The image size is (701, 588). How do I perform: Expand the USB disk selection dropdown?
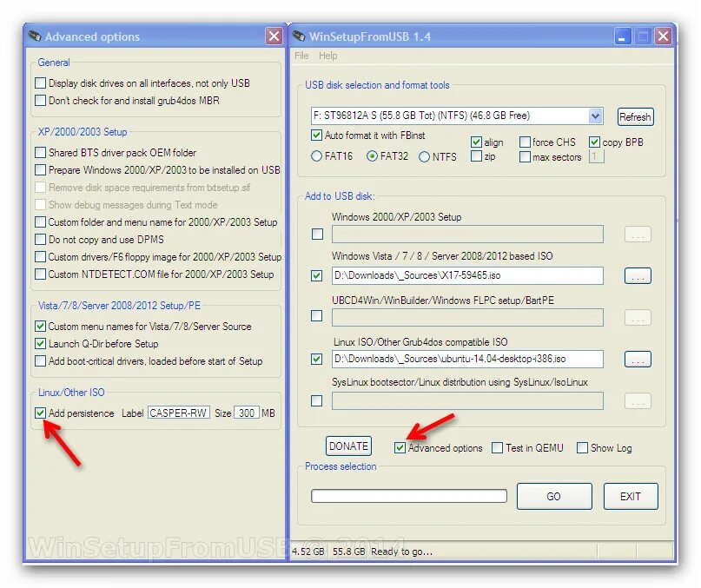(x=595, y=116)
